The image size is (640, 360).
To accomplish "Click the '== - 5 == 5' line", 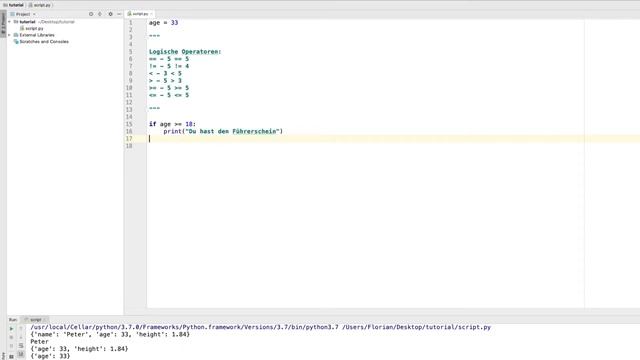I will tap(169, 59).
